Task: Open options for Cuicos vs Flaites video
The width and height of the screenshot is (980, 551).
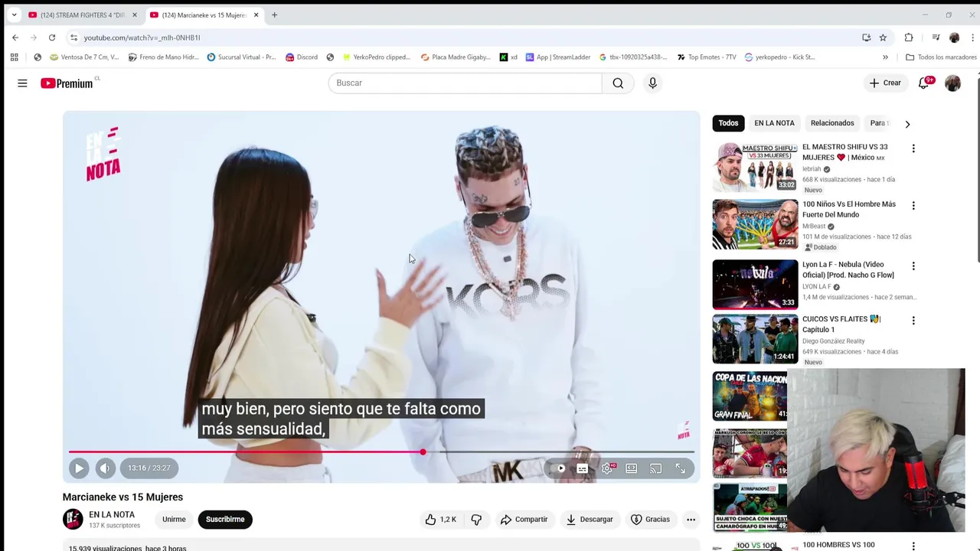Action: 913,321
